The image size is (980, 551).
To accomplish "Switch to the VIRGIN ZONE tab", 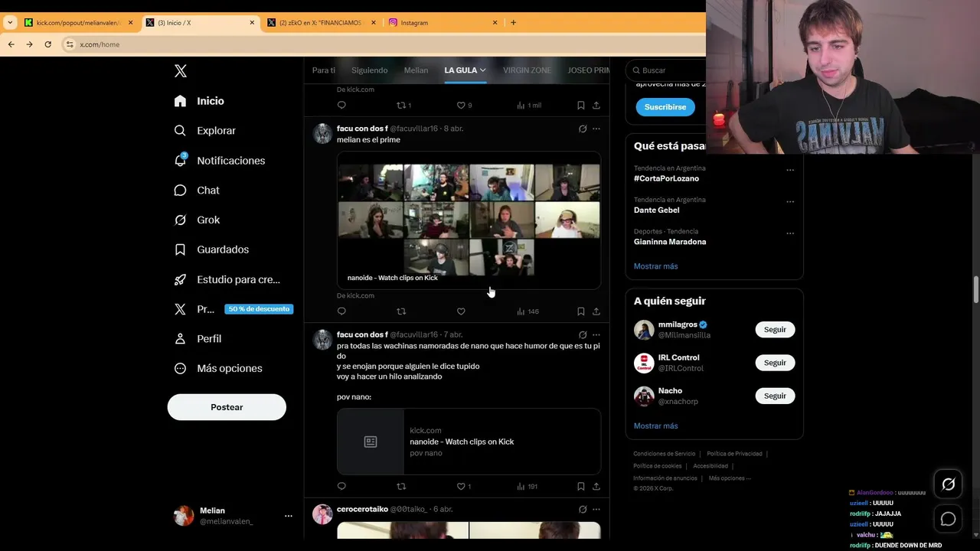I will 527,70.
